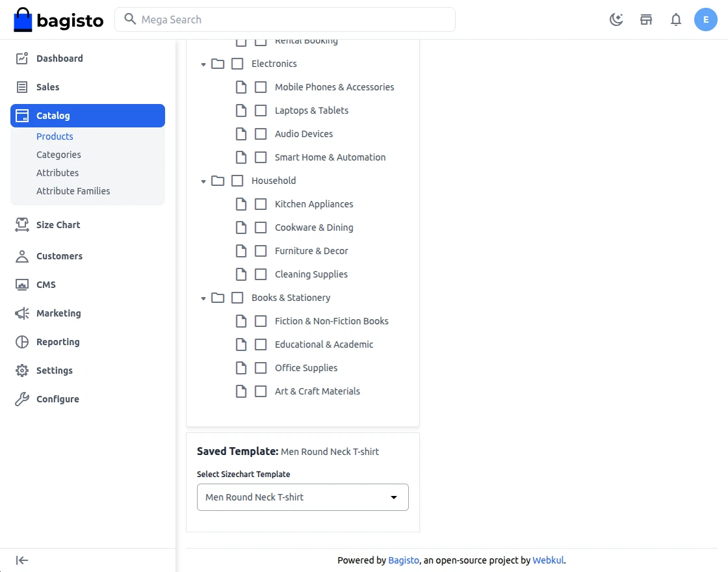The width and height of the screenshot is (728, 572).
Task: Click the user profile avatar
Action: pos(706,19)
